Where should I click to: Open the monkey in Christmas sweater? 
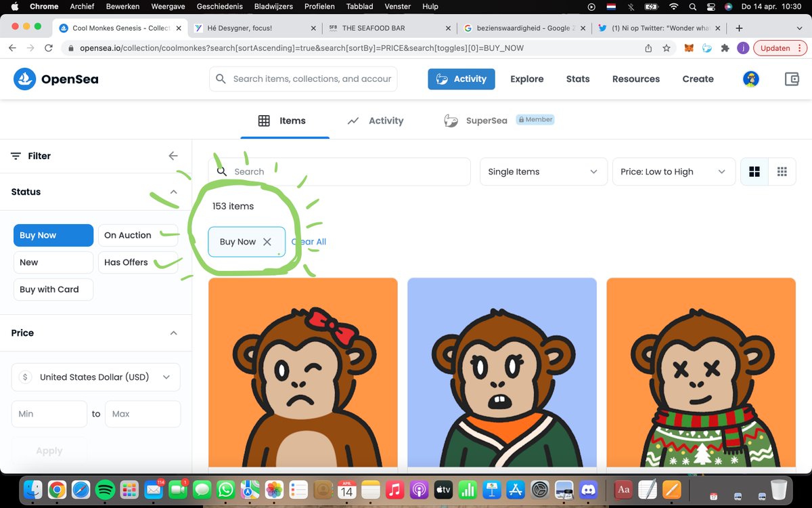(701, 373)
